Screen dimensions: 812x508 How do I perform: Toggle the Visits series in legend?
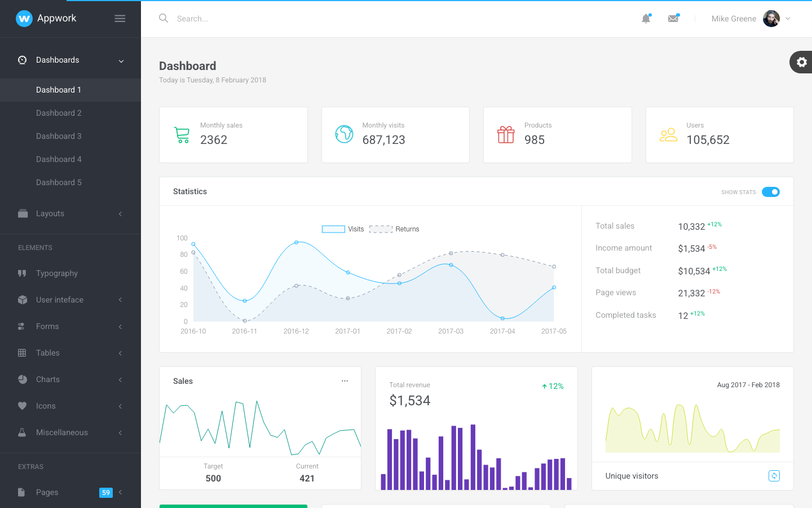click(343, 229)
